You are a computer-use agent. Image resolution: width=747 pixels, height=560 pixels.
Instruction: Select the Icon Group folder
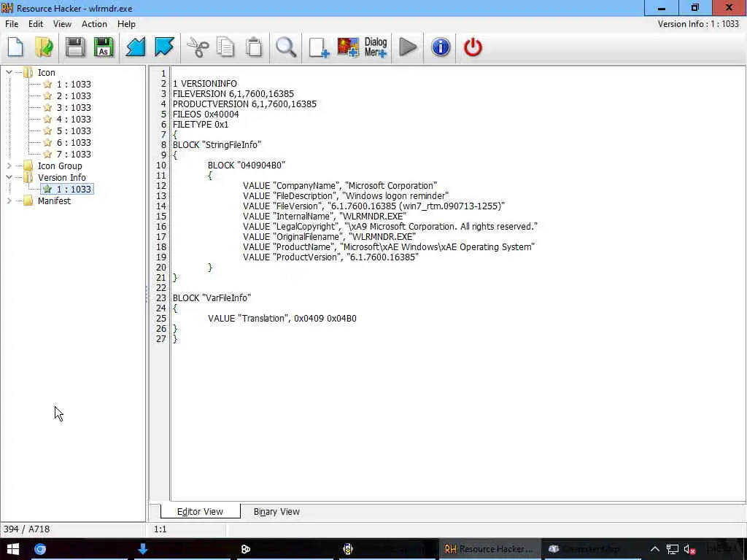tap(60, 166)
